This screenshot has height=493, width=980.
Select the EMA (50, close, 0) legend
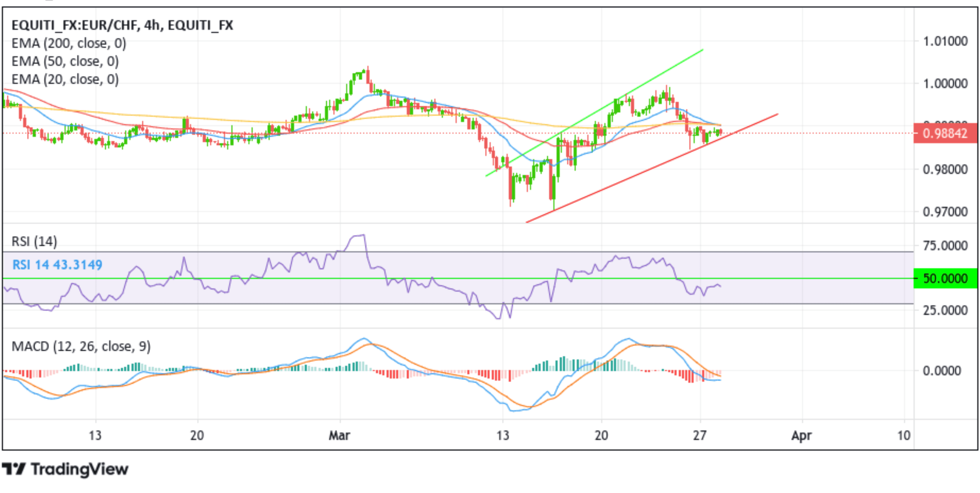click(x=65, y=61)
